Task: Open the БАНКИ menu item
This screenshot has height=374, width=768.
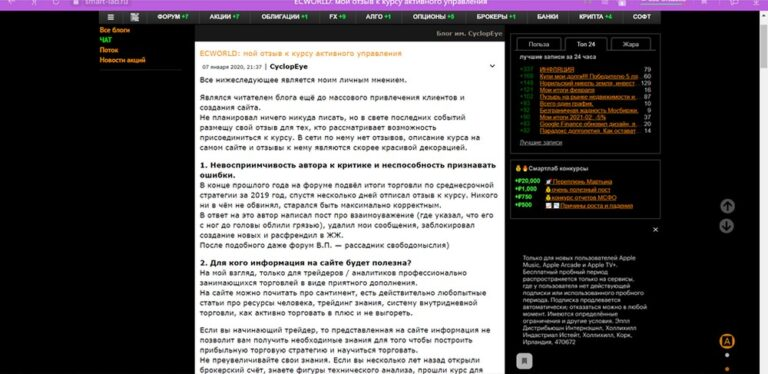Action: point(547,17)
